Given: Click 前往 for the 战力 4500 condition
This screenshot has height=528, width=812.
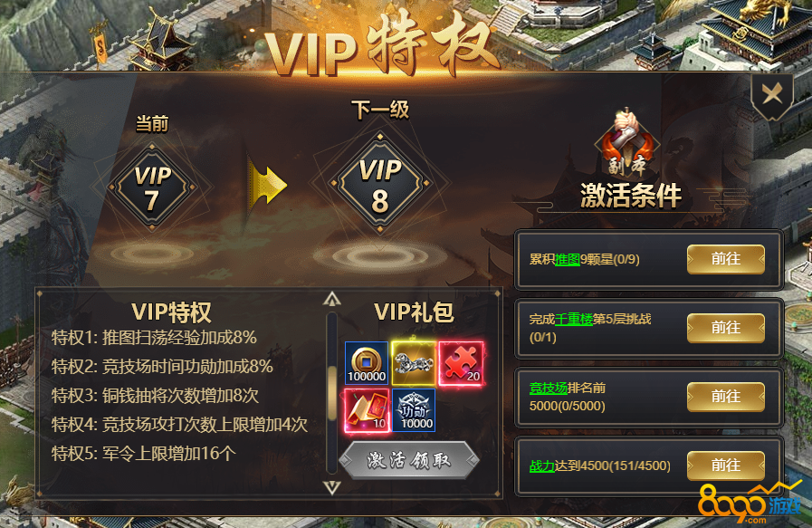Looking at the screenshot, I should 725,466.
